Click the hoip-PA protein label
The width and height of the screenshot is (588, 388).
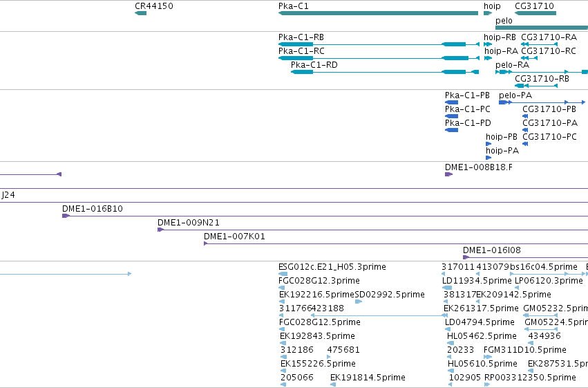point(502,151)
